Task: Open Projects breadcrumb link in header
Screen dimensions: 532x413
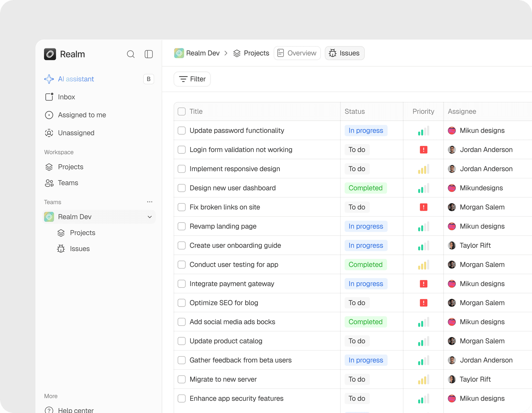Action: tap(251, 53)
